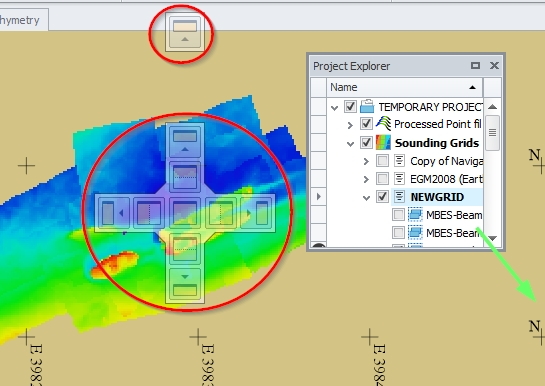Click the Project Explorer scrollbar down arrow

[x=493, y=238]
